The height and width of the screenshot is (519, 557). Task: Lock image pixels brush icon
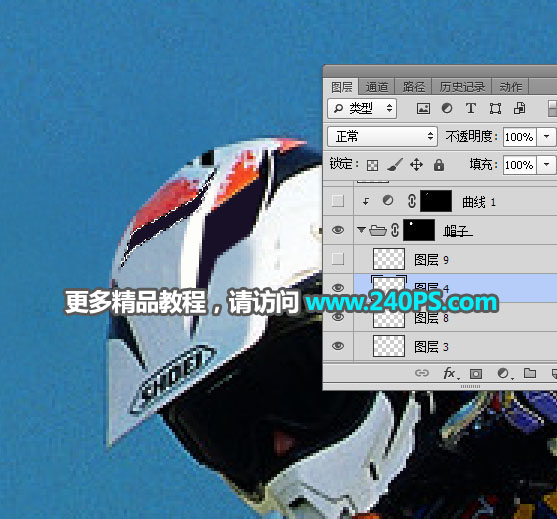(x=395, y=165)
